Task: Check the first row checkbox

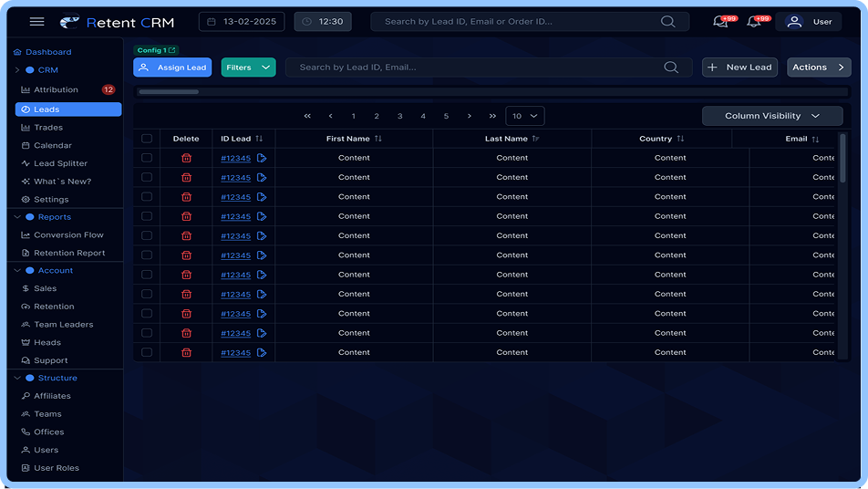Action: [147, 158]
